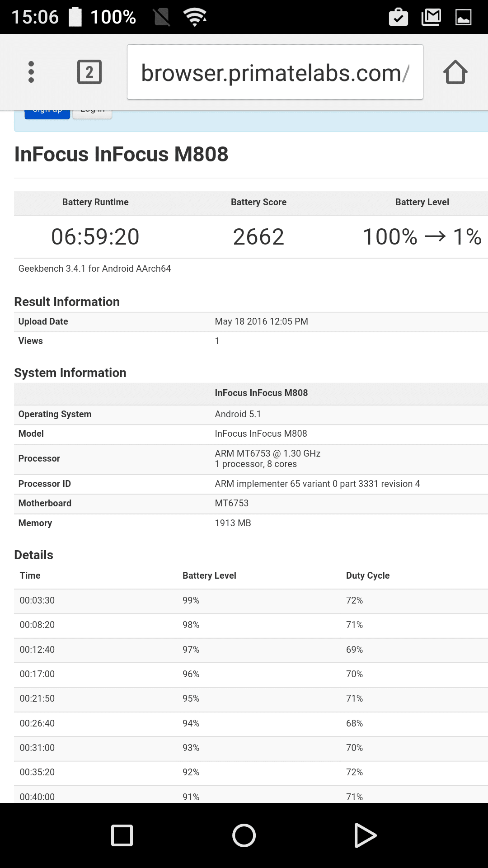The image size is (488, 868).
Task: Tap the image notification icon in status bar
Action: pos(463,17)
